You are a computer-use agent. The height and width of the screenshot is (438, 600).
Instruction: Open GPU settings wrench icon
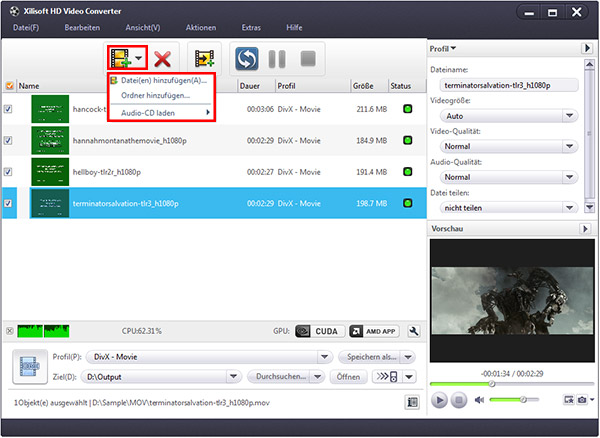pos(414,331)
